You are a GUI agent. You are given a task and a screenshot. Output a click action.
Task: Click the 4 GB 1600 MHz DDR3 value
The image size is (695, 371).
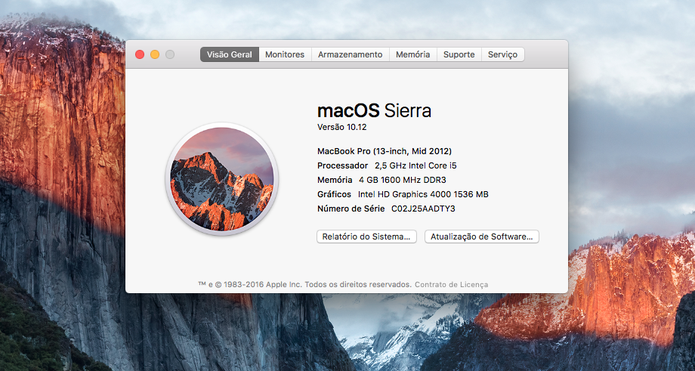point(402,180)
